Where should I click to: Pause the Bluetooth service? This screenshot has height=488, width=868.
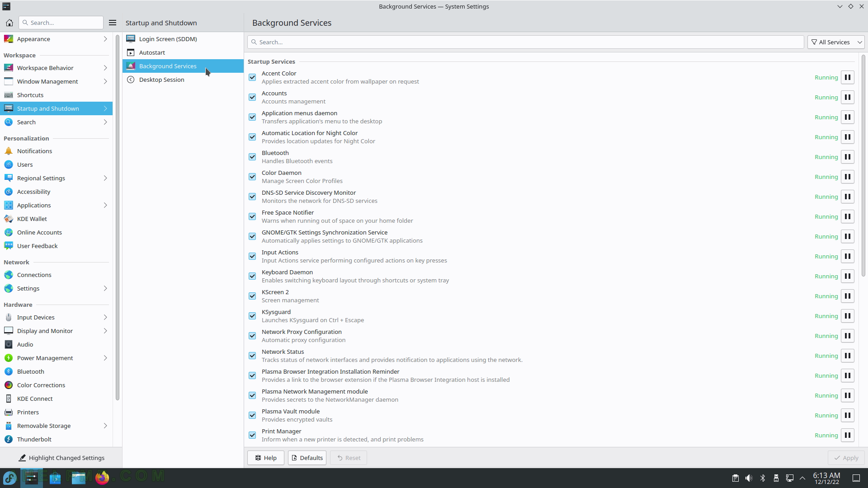pos(848,157)
